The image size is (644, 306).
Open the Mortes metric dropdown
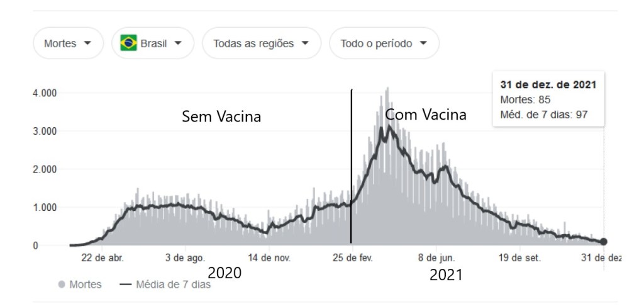tap(68, 43)
